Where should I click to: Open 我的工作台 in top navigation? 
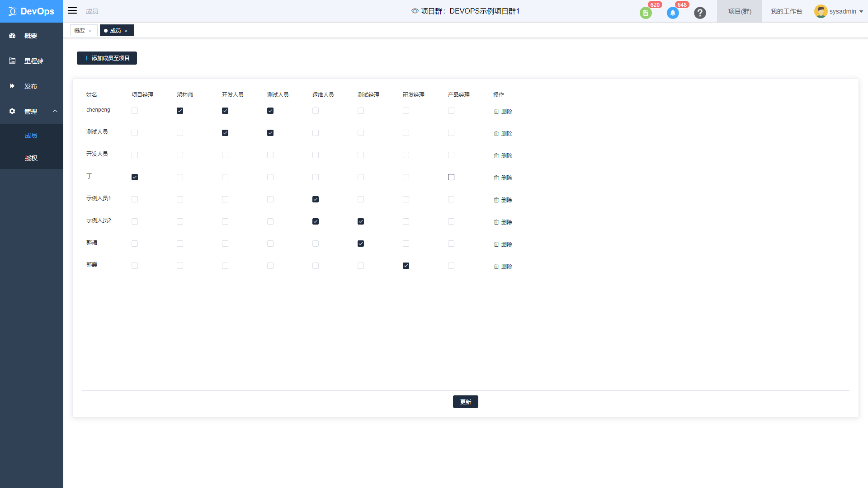786,11
